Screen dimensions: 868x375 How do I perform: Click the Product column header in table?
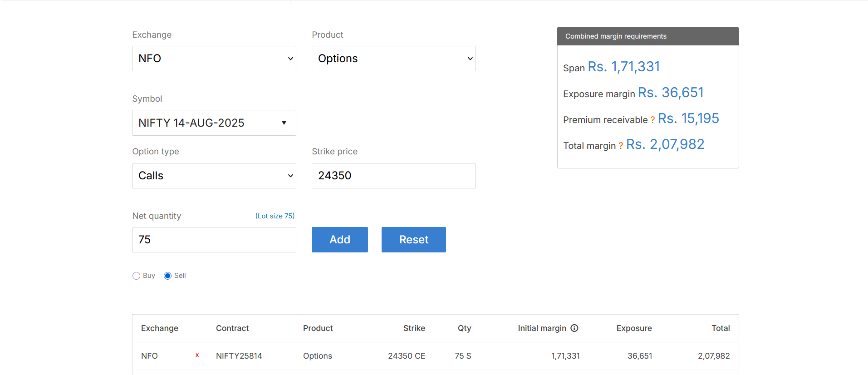pyautogui.click(x=318, y=328)
